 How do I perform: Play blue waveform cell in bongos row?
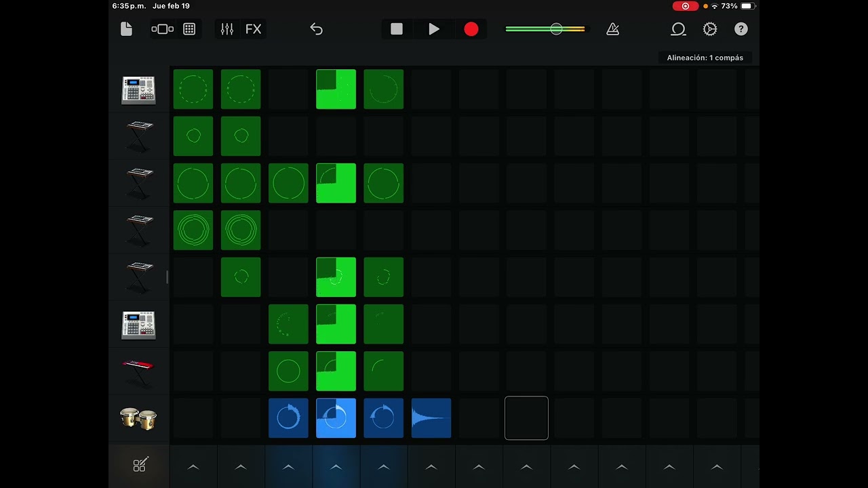[x=431, y=418]
